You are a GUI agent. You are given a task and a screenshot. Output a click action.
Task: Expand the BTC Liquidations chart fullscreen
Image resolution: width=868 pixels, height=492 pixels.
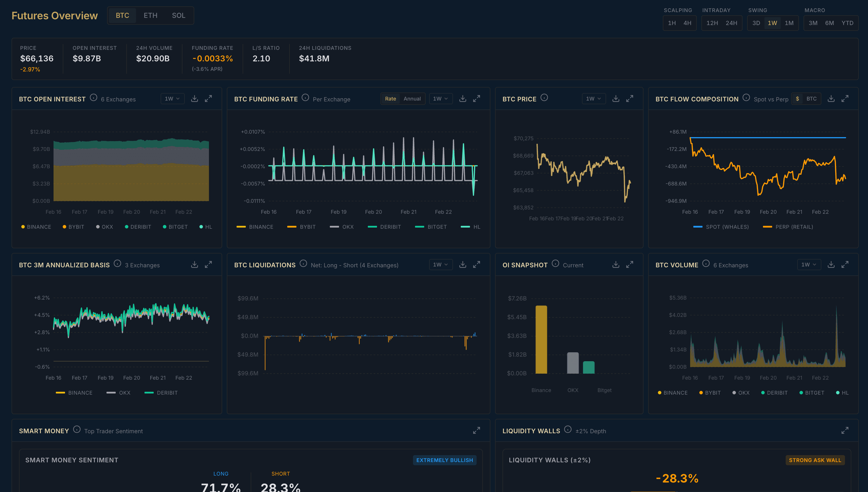476,264
